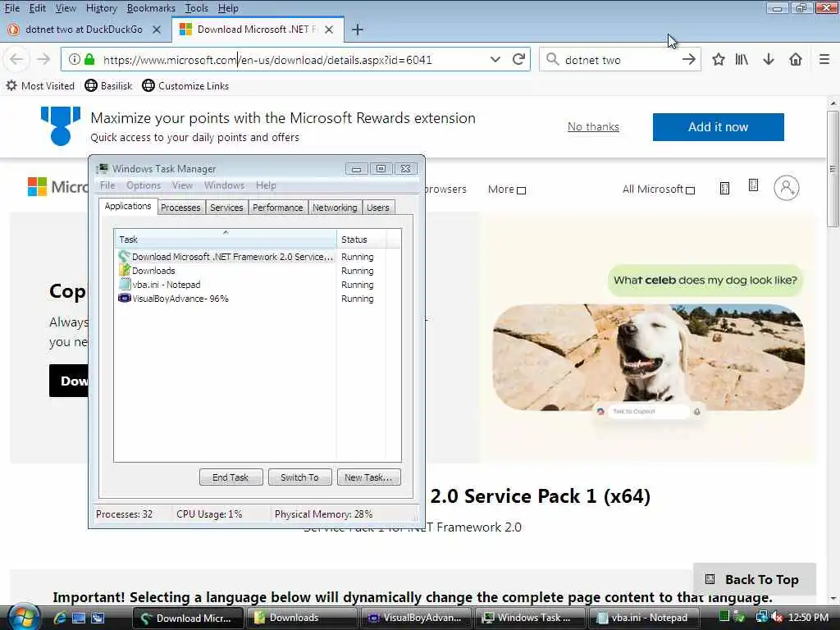Open the Task Manager Options menu
This screenshot has width=840, height=630.
[144, 185]
